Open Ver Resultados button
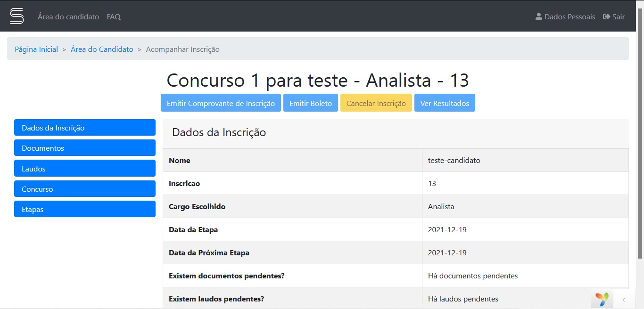The image size is (644, 309). pyautogui.click(x=445, y=103)
